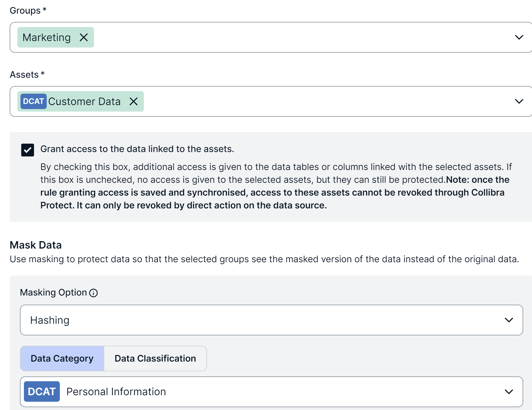This screenshot has height=410, width=532.
Task: Select the Data Category tab
Action: point(62,358)
